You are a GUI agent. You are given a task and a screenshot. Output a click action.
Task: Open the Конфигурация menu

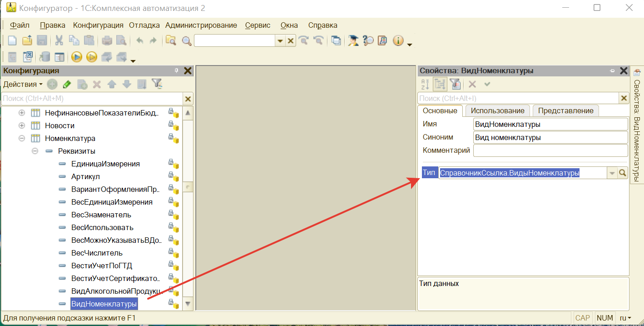point(98,25)
